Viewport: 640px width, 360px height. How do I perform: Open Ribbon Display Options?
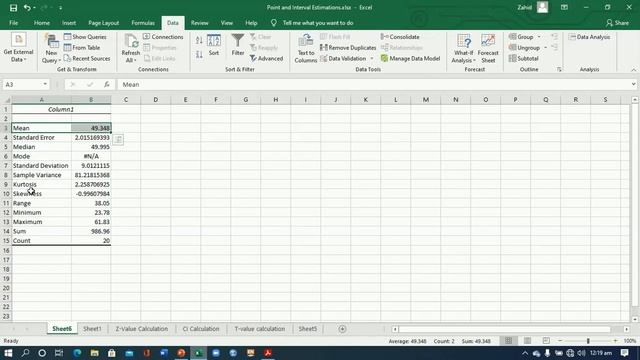pyautogui.click(x=564, y=7)
